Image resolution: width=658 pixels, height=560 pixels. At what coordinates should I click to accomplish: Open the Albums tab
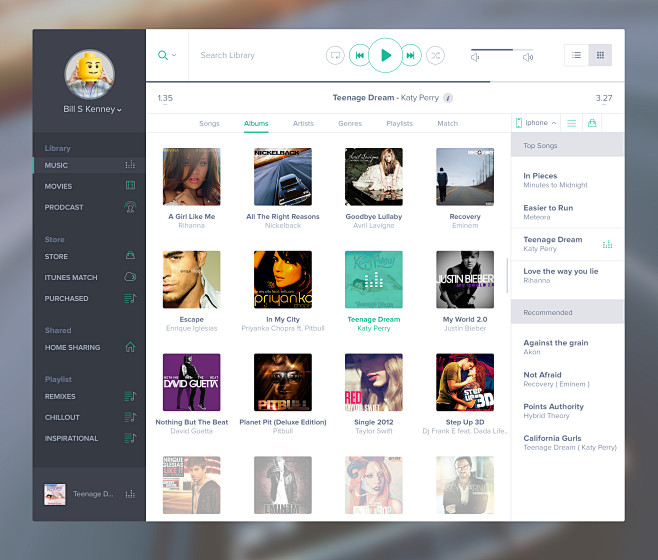pyautogui.click(x=256, y=123)
